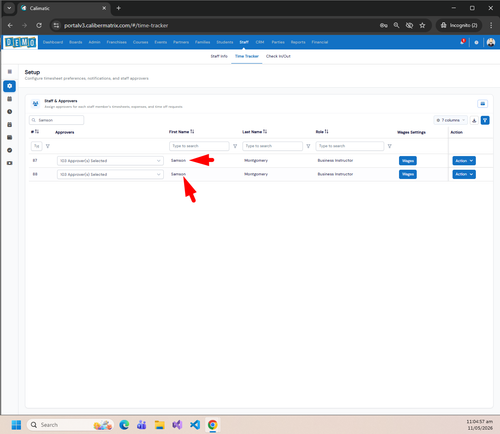Open Chrome three-dot menu
Viewport: 500px width, 434px height.
(x=491, y=25)
